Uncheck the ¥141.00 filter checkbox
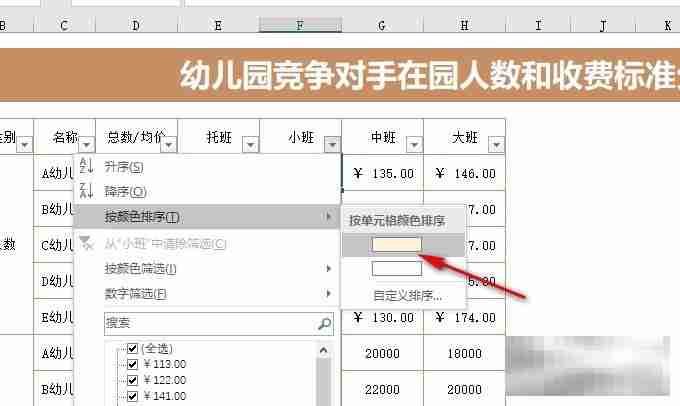This screenshot has height=406, width=680. click(133, 396)
